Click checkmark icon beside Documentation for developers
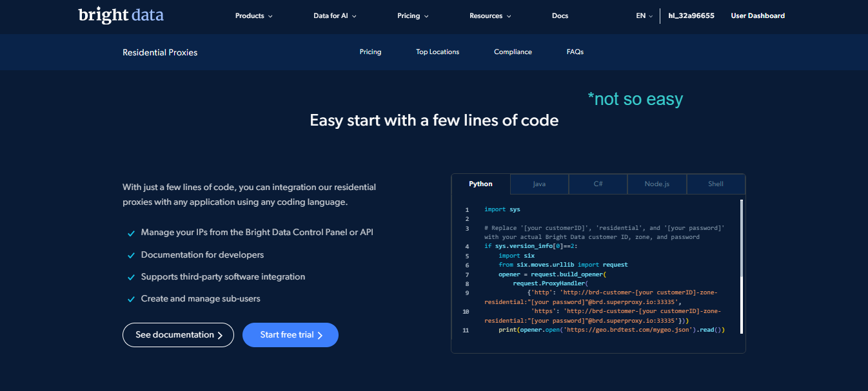868x391 pixels. pyautogui.click(x=131, y=256)
